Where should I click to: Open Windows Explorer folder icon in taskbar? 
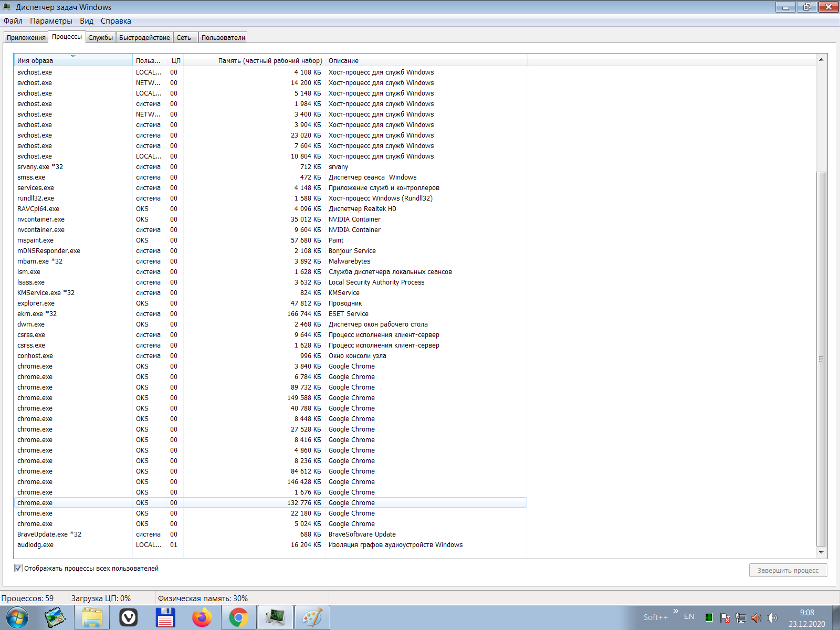pyautogui.click(x=92, y=617)
